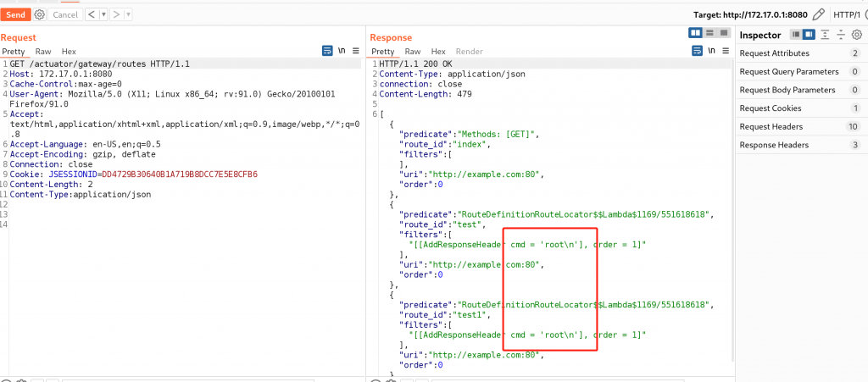Open Response pane hamburger options menu
The width and height of the screenshot is (868, 382).
726,50
